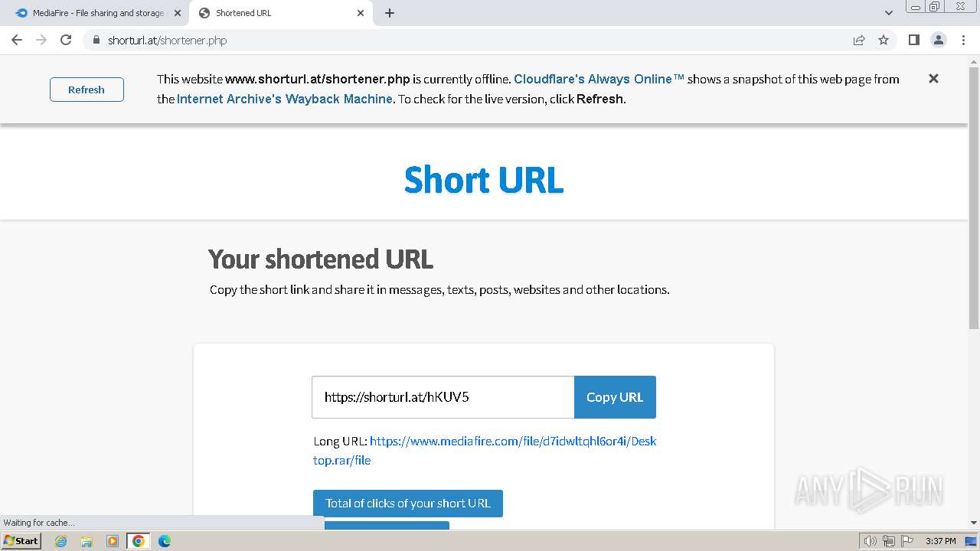Launch Internet Explorer from the taskbar
980x551 pixels.
[x=60, y=541]
